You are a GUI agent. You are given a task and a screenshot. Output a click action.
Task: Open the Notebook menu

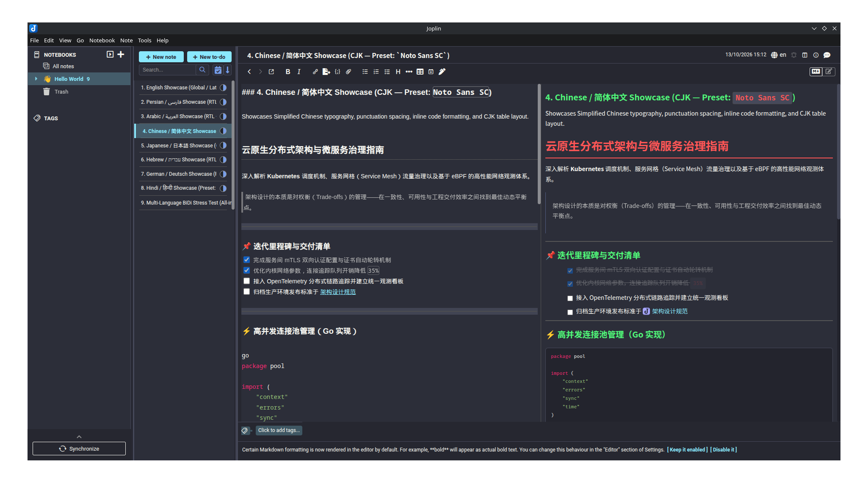[x=102, y=40]
